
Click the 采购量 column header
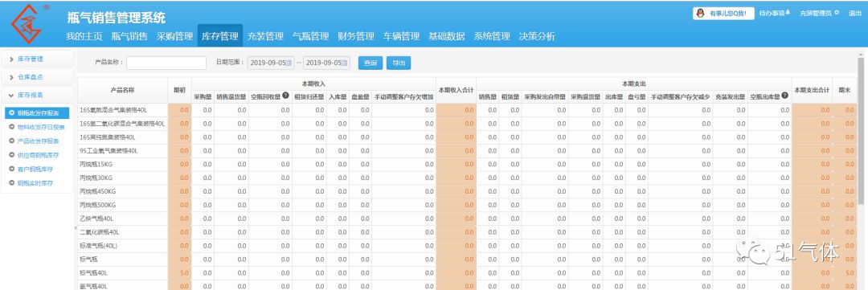click(203, 97)
